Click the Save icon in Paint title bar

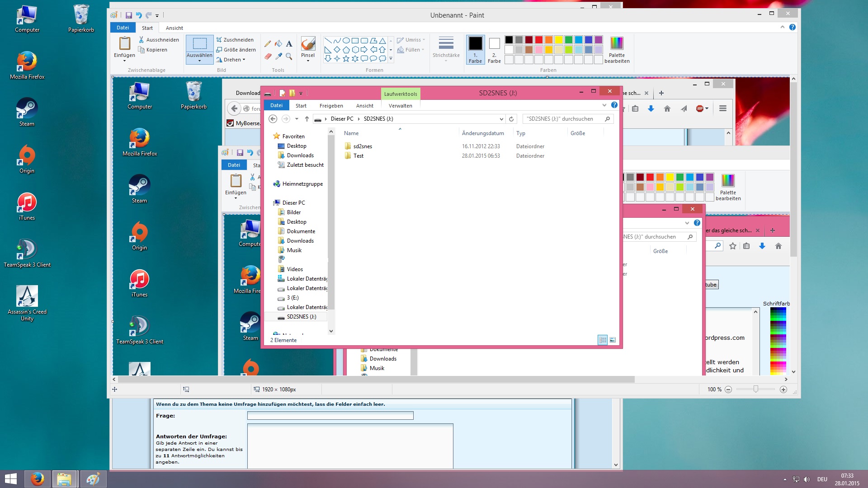(x=128, y=15)
